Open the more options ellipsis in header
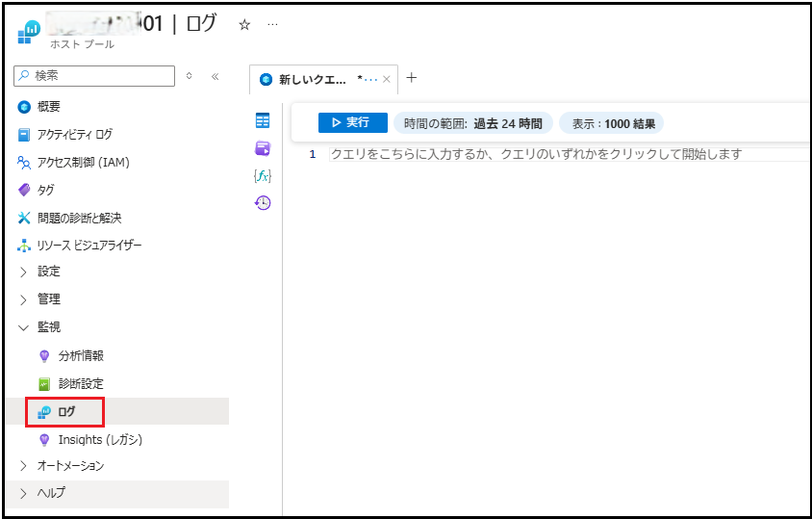Image resolution: width=812 pixels, height=519 pixels. pos(272,25)
